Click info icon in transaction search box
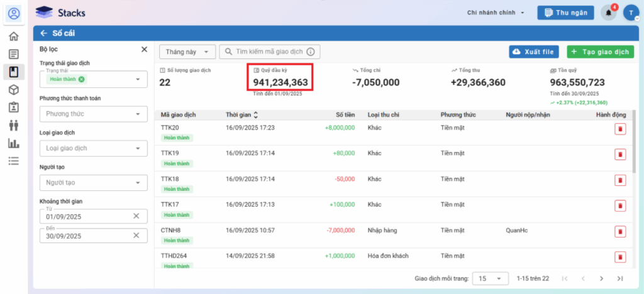Viewport: 644px width, 294px height. [309, 52]
